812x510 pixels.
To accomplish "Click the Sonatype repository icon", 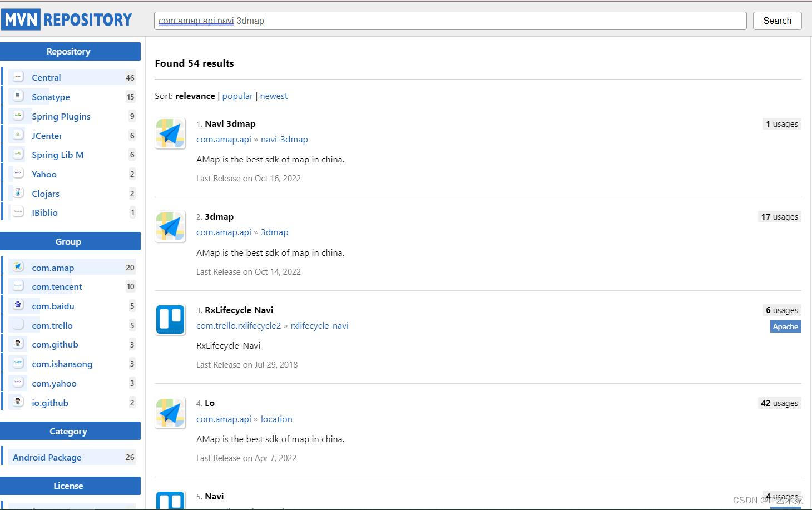I will pyautogui.click(x=18, y=96).
